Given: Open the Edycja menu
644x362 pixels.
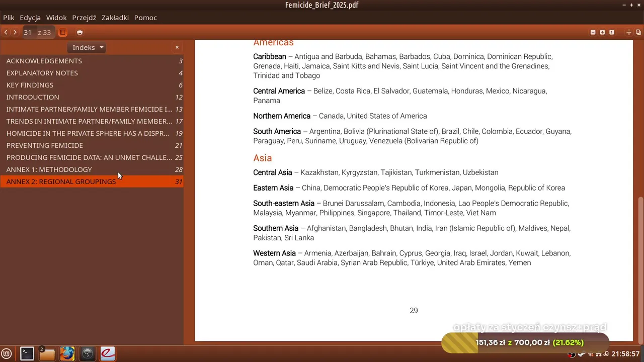Looking at the screenshot, I should click(30, 18).
